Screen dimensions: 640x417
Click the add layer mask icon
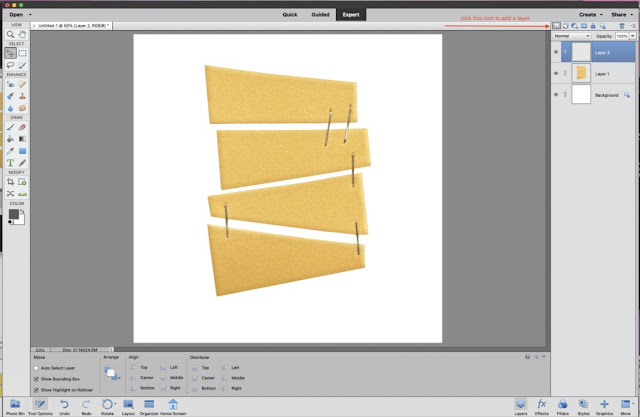(584, 26)
